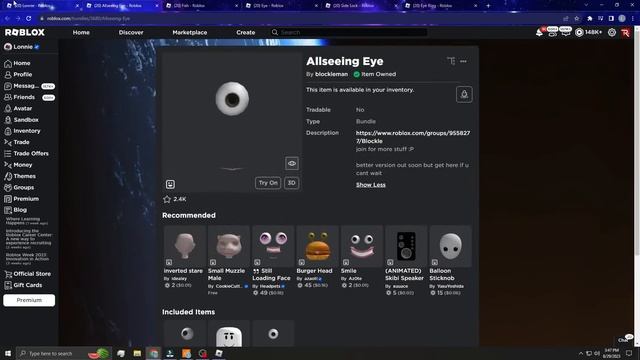640x360 pixels.
Task: Open a new browser tab with plus
Action: [488, 6]
